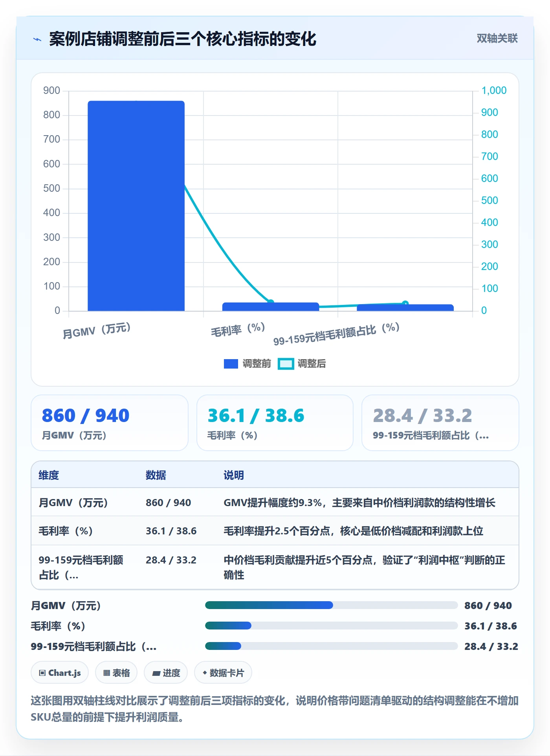Click the 毛利率提升2.5个百分点 description

354,531
